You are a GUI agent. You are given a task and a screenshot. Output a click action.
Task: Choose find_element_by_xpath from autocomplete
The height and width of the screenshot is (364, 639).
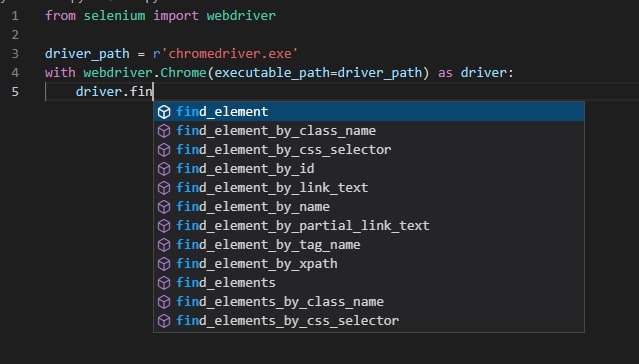click(369, 264)
